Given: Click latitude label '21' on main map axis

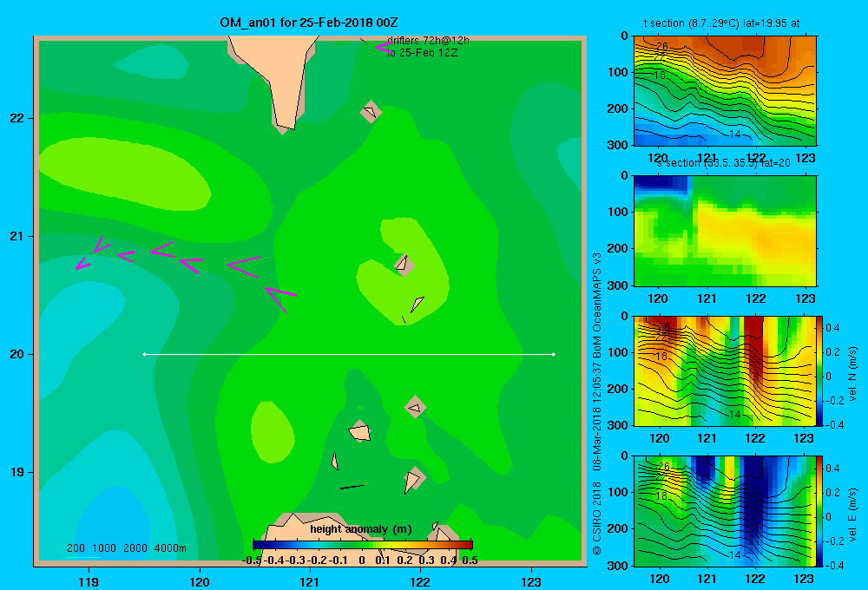Looking at the screenshot, I should pos(16,236).
